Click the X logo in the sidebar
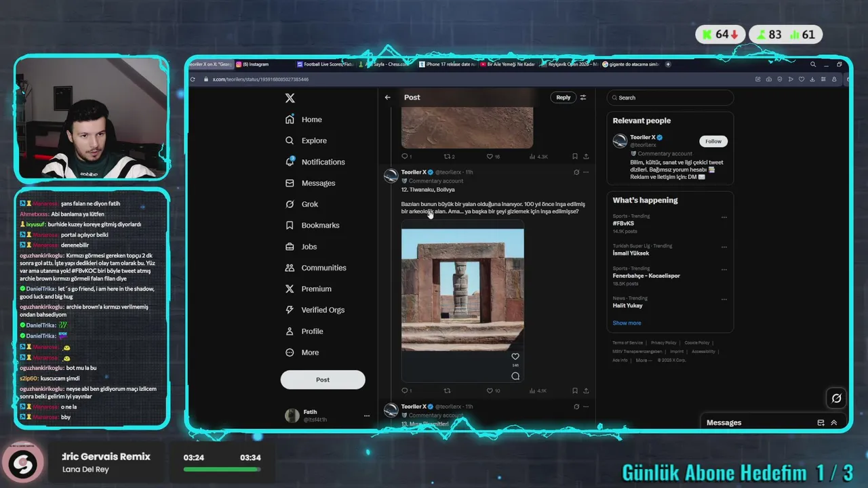This screenshot has width=868, height=488. pos(290,98)
